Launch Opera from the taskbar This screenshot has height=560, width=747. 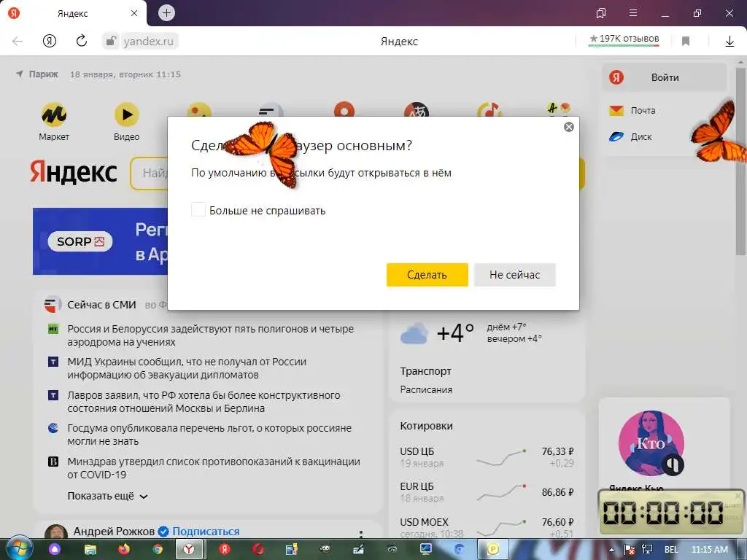pyautogui.click(x=258, y=549)
